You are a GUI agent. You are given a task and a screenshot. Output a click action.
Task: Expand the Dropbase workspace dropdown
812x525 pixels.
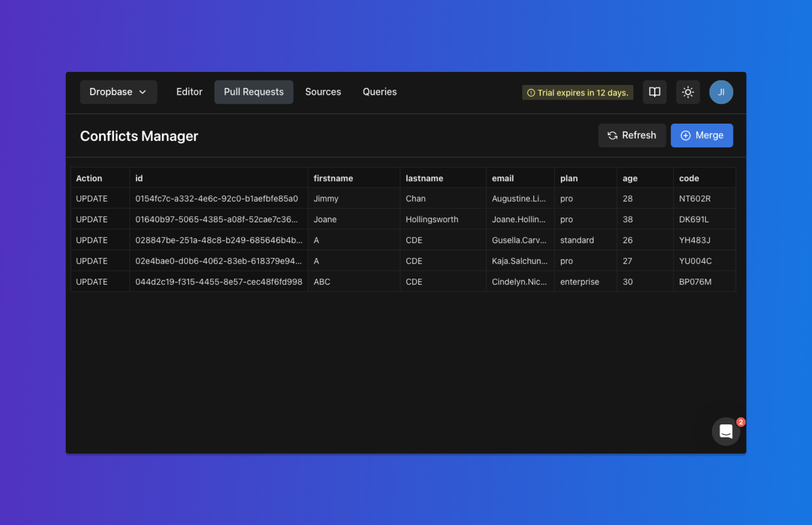[x=118, y=92]
